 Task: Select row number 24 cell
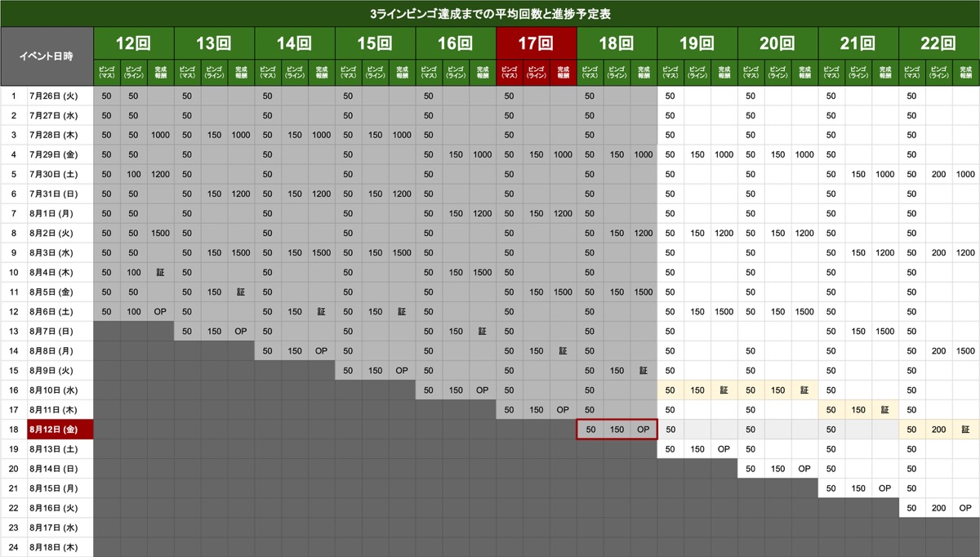14,547
